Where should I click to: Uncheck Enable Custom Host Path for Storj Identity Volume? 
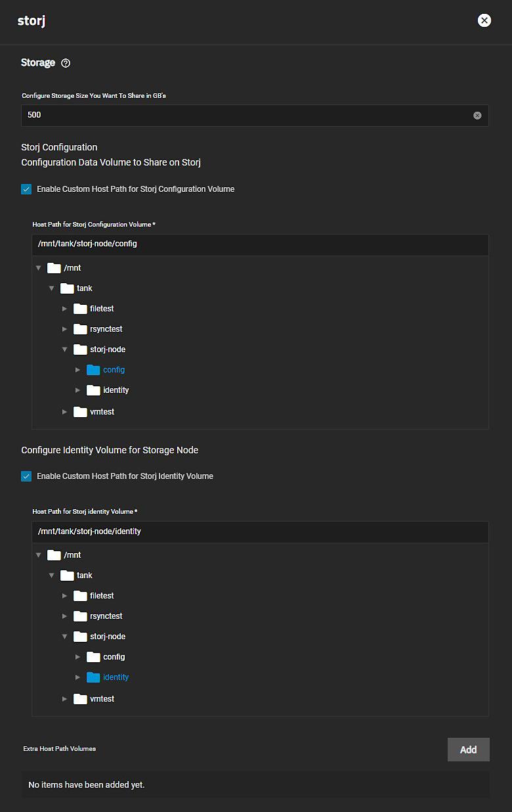[26, 476]
